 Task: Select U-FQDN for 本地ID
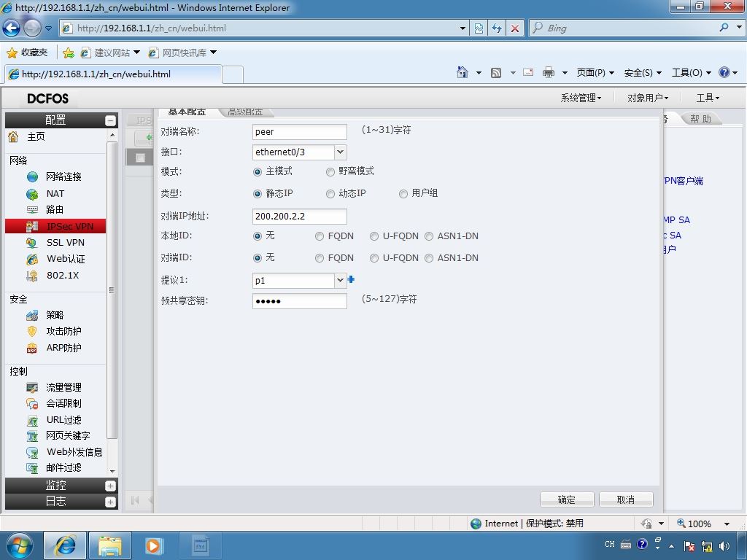point(374,236)
